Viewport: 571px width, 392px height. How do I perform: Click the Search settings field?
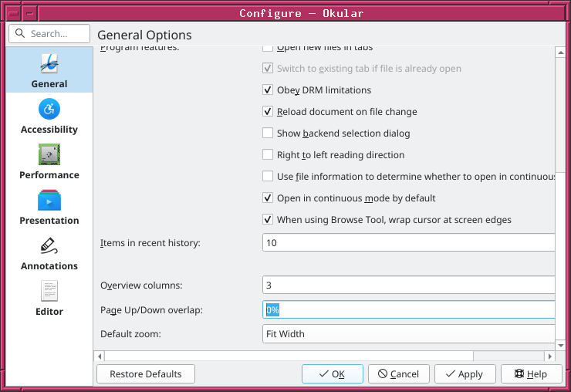coord(49,33)
